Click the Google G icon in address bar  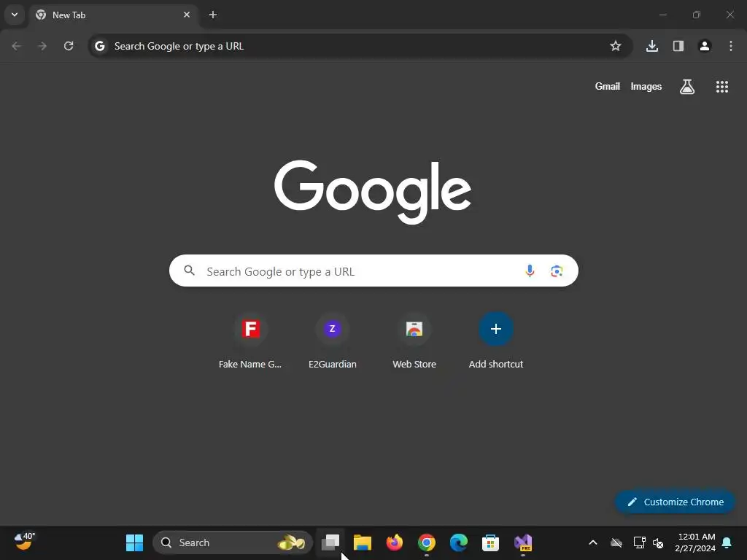(x=99, y=46)
